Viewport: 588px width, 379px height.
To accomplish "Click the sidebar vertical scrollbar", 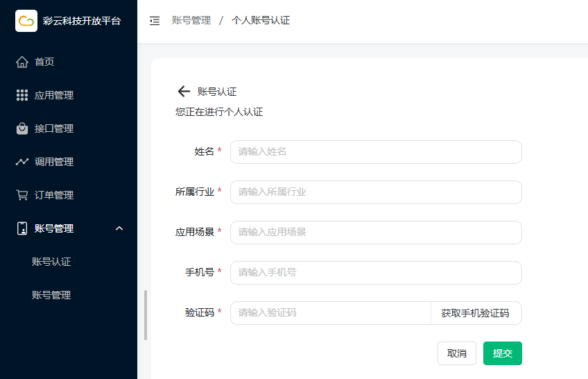I will coord(146,314).
